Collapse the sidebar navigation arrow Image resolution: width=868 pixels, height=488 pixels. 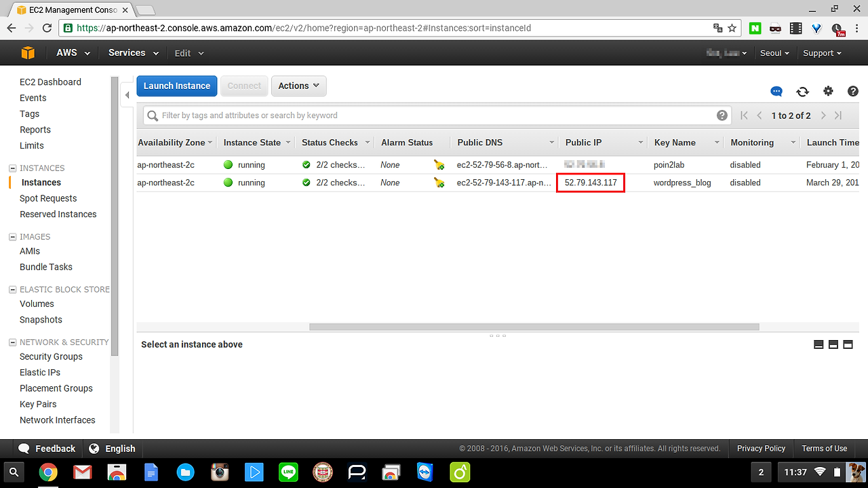[x=127, y=96]
